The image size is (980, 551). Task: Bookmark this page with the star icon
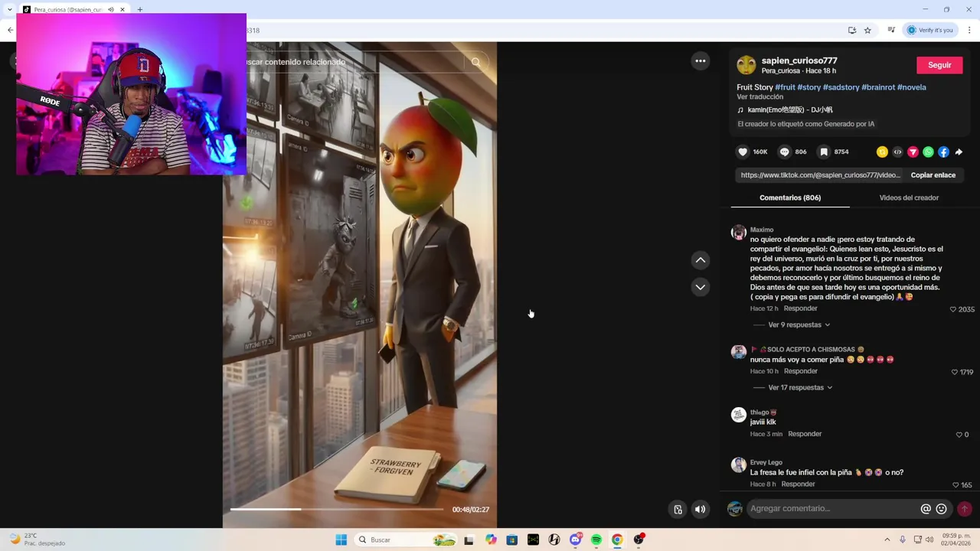[x=867, y=30]
